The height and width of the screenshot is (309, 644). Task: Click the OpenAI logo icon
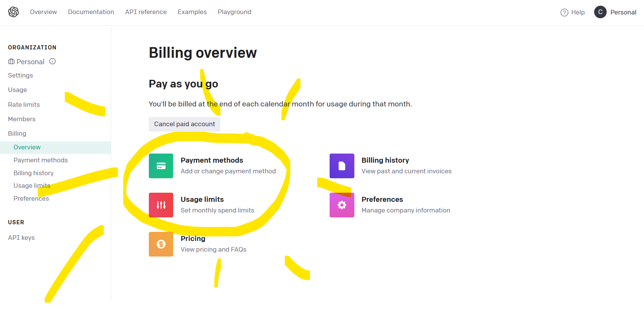(13, 12)
